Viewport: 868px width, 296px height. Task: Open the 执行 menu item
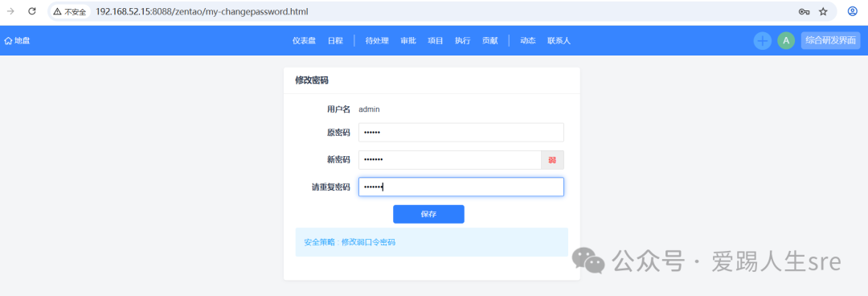pos(462,40)
